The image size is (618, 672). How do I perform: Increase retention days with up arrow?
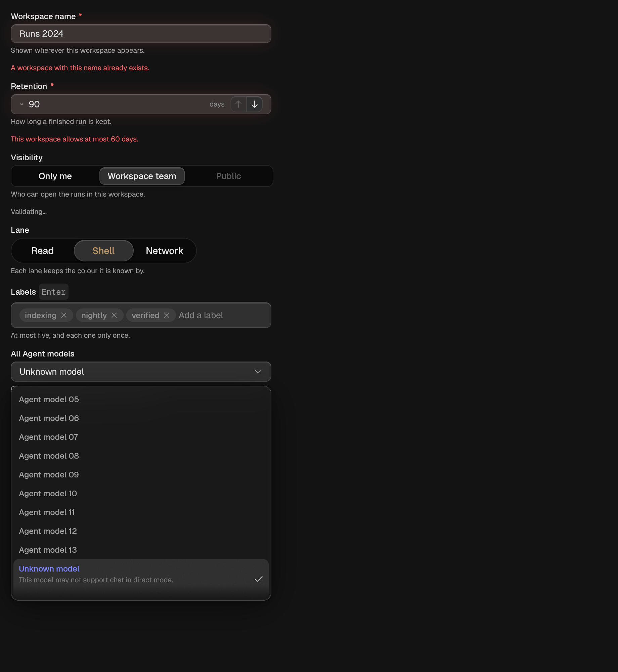coord(238,104)
